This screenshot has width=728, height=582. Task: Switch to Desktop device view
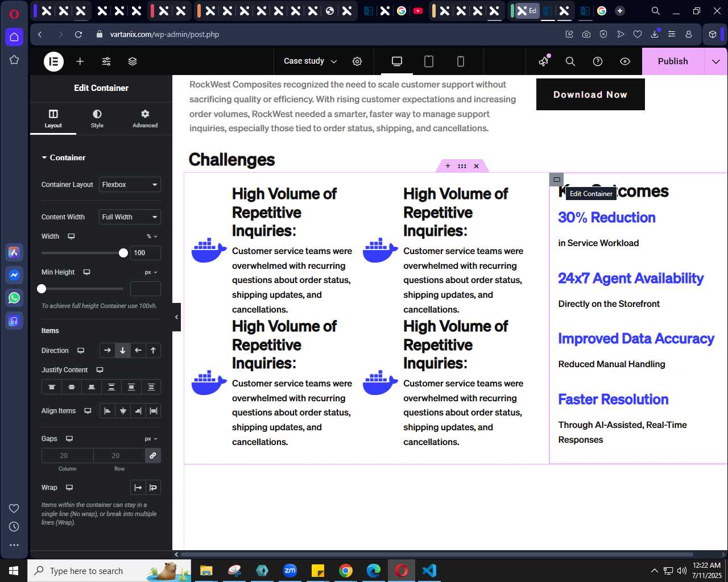pos(397,61)
